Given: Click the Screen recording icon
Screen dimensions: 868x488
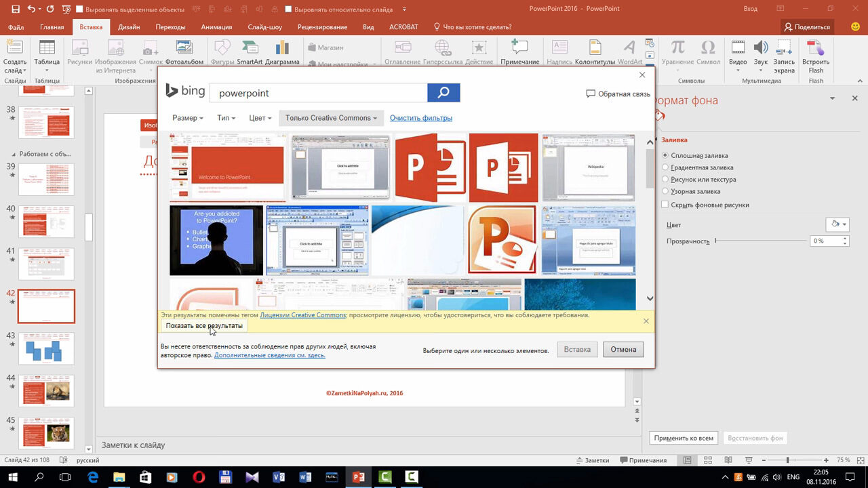Looking at the screenshot, I should [x=785, y=49].
